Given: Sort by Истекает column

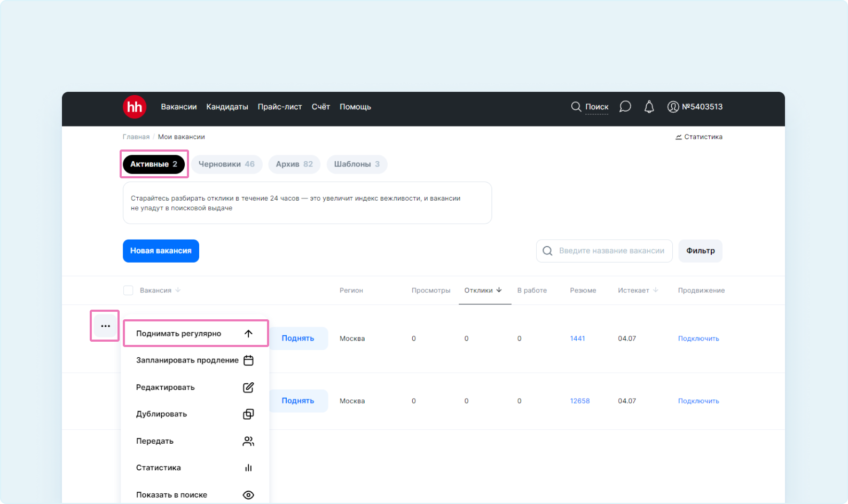Looking at the screenshot, I should pyautogui.click(x=638, y=290).
